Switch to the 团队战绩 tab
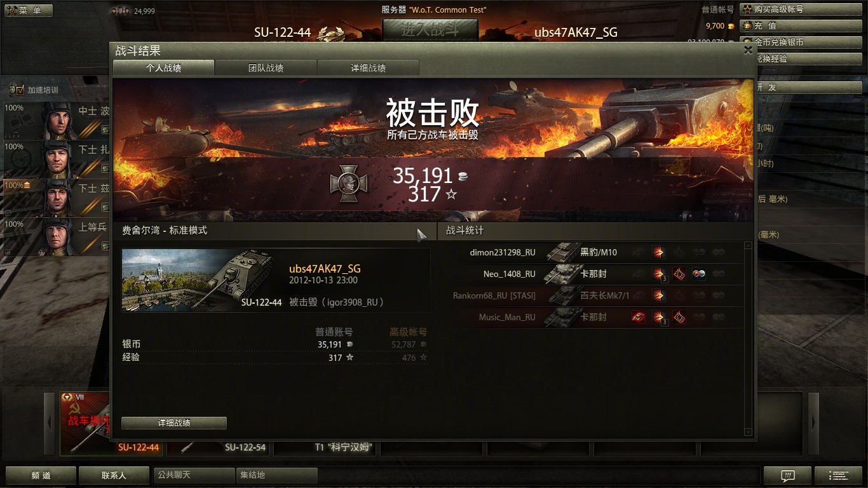Image resolution: width=868 pixels, height=488 pixels. [266, 68]
